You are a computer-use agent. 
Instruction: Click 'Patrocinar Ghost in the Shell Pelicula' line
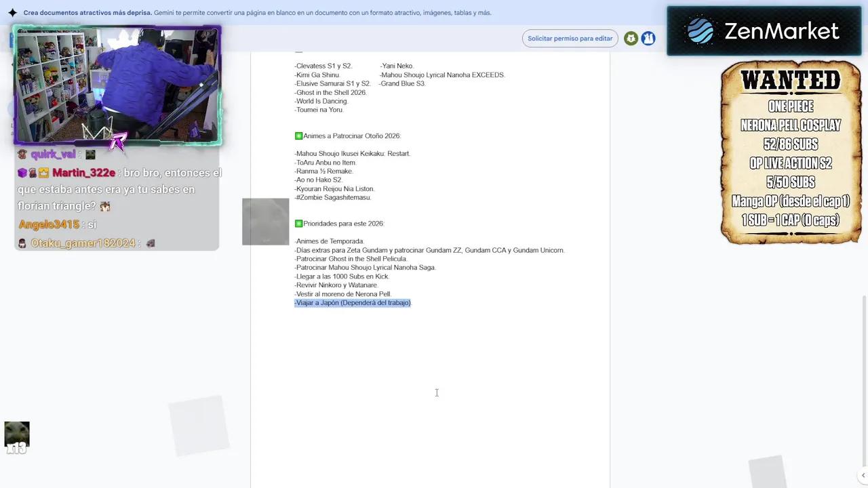click(351, 259)
